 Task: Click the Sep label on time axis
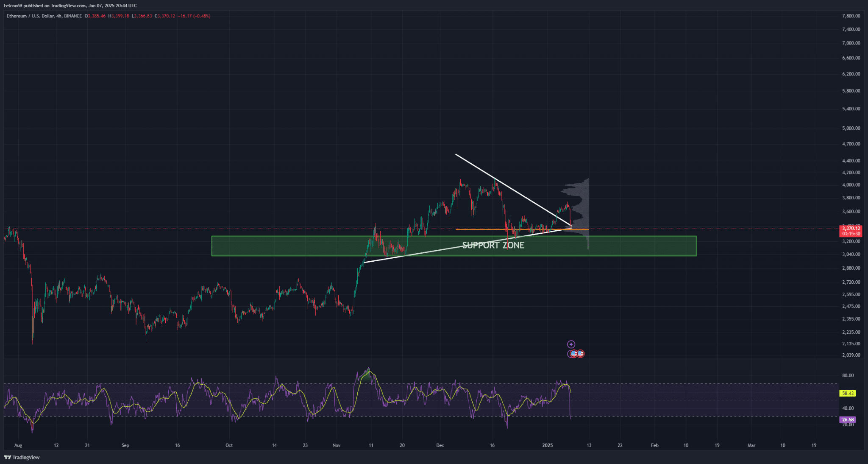coord(125,445)
